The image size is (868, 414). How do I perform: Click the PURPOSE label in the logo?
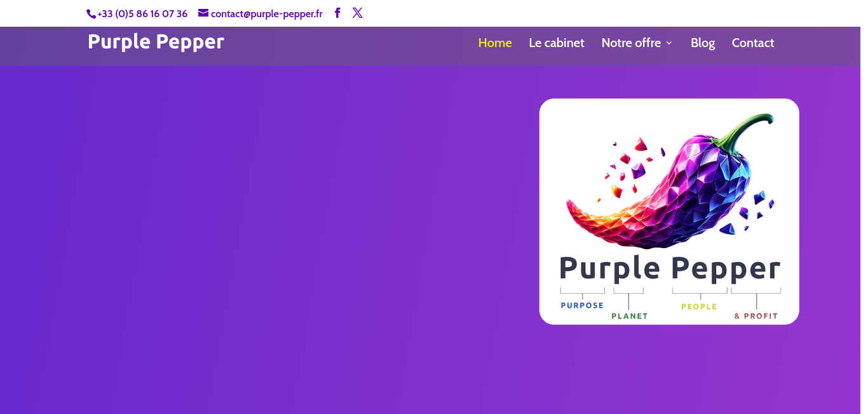click(582, 305)
